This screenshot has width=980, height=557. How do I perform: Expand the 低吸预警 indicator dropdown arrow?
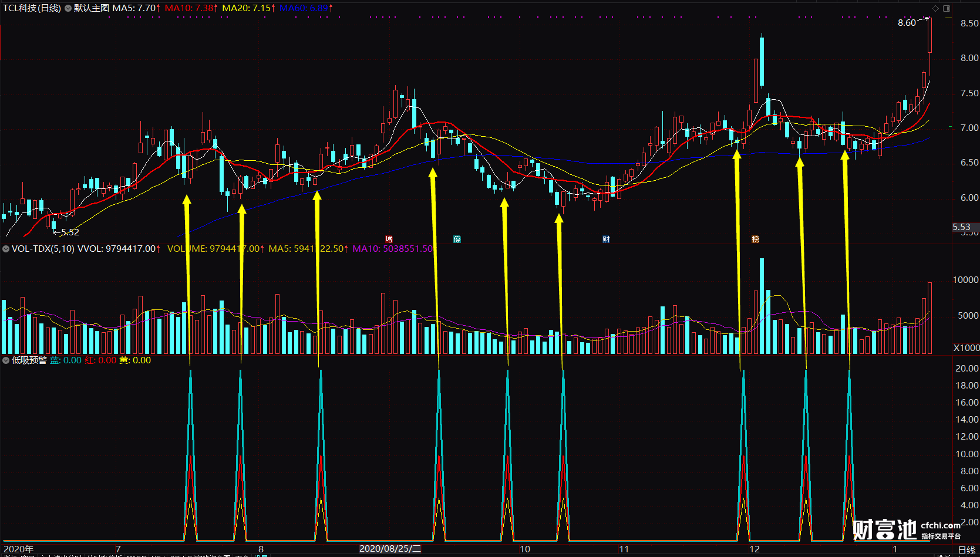tap(6, 360)
